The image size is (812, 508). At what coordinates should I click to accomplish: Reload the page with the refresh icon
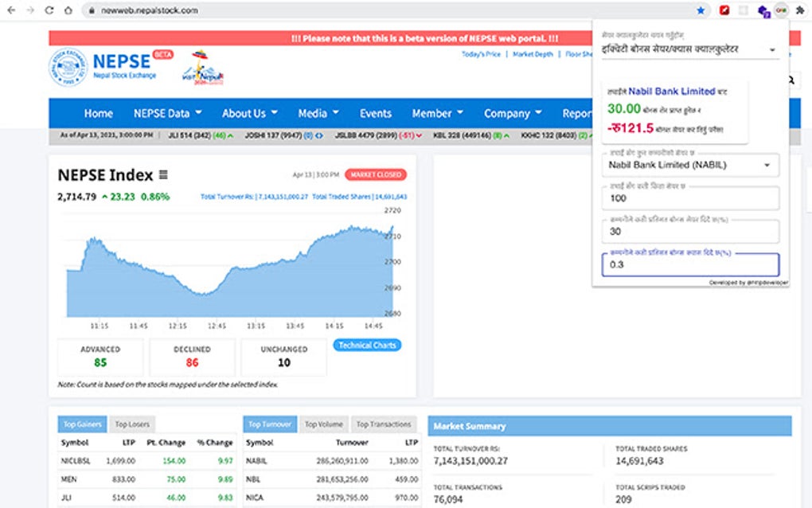[49, 10]
